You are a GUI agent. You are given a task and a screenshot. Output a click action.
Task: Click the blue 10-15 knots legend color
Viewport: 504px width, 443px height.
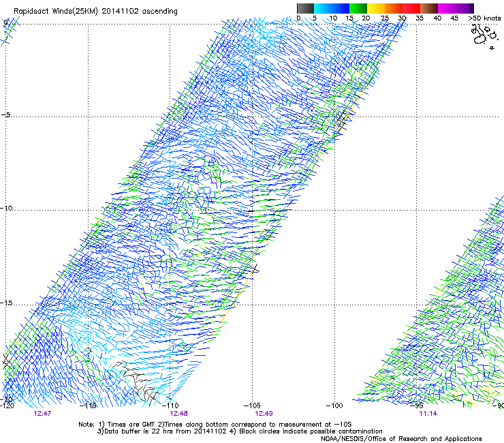(341, 8)
